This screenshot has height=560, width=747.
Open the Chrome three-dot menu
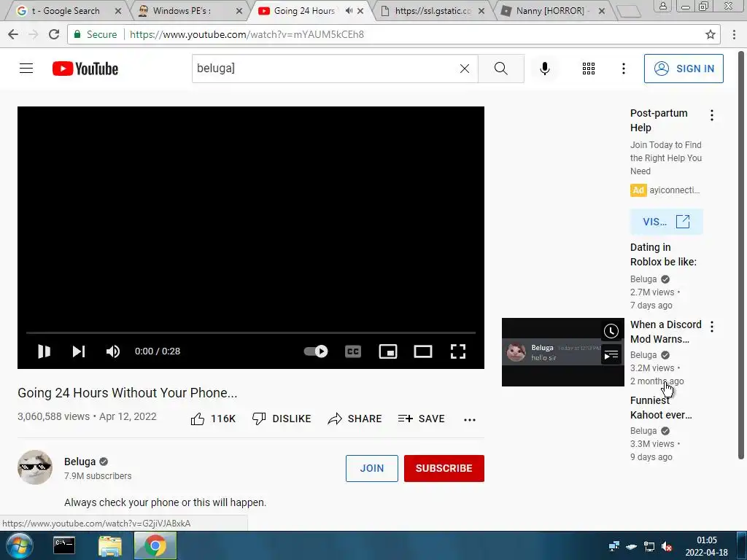[x=734, y=34]
